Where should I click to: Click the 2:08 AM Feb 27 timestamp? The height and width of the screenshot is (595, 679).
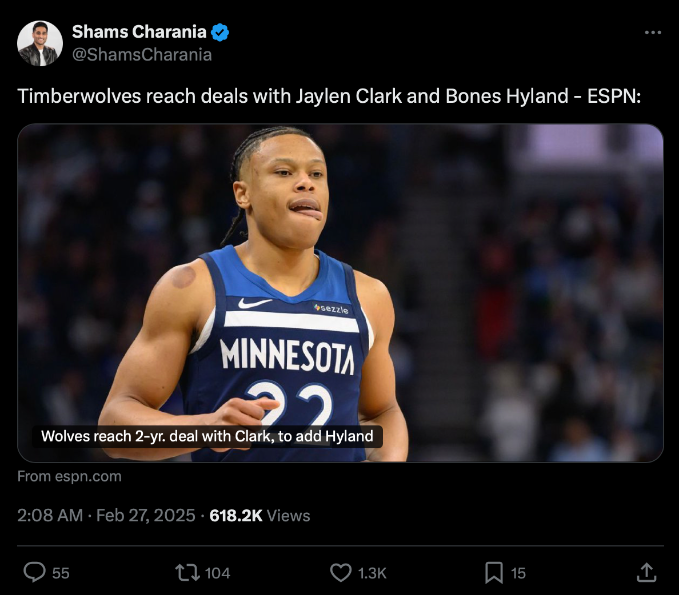[x=105, y=515]
